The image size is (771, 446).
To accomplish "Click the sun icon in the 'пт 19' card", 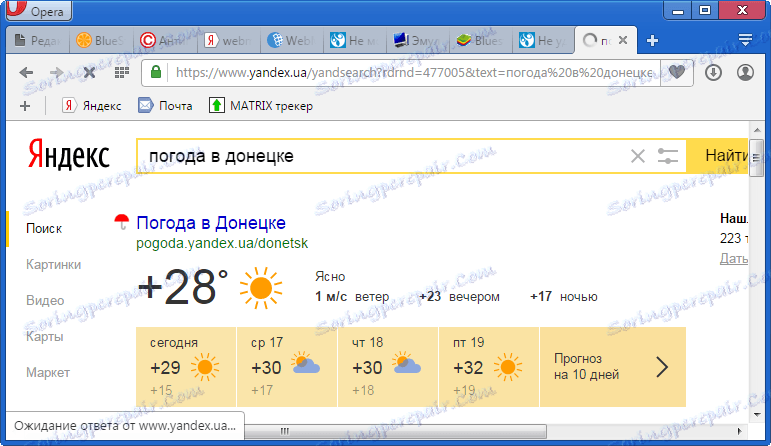I will tap(507, 367).
